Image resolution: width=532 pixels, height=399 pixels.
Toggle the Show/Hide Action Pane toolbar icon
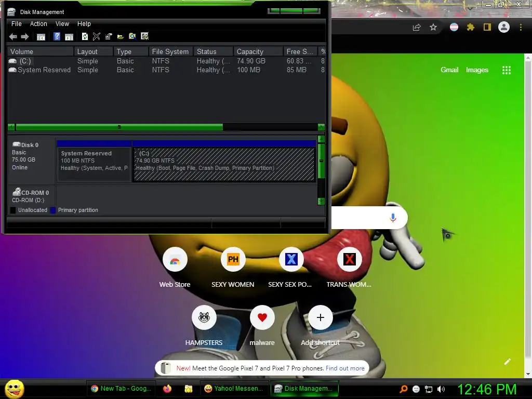(x=69, y=37)
